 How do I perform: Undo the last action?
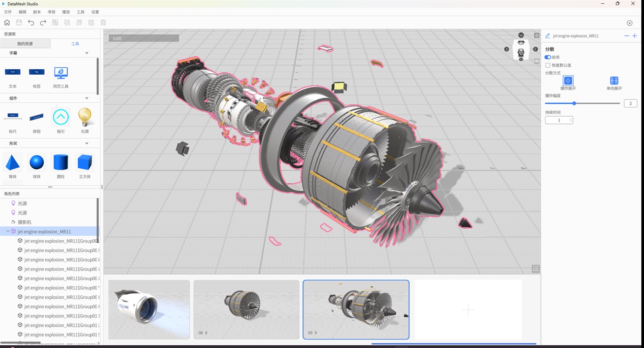[31, 23]
